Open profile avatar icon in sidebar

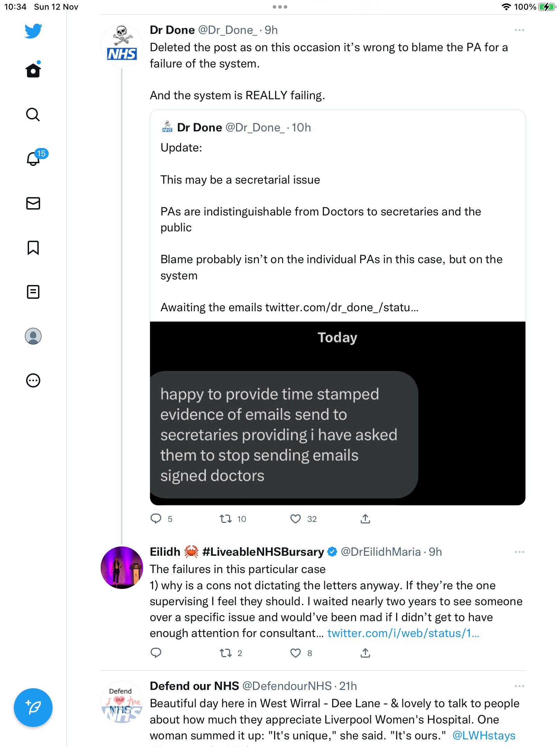pyautogui.click(x=33, y=336)
